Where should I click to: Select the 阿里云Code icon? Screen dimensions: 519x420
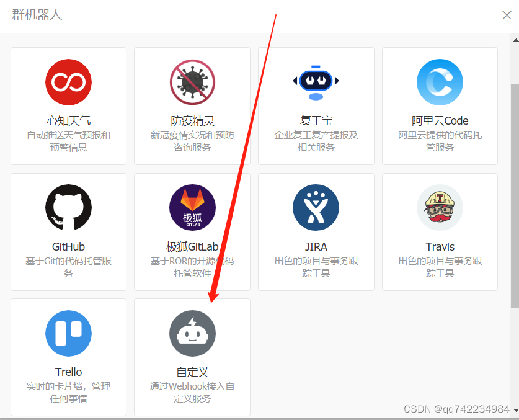pyautogui.click(x=440, y=81)
